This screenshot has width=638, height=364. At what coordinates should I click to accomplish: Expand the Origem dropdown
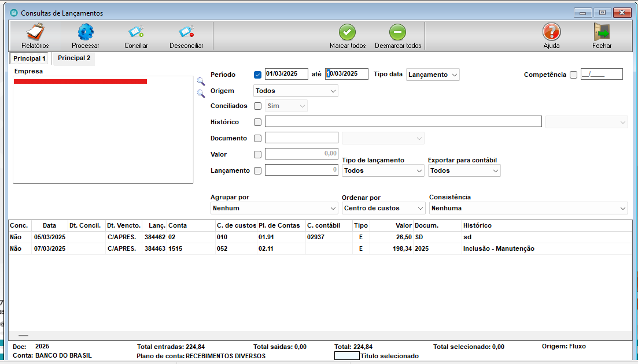(x=296, y=91)
